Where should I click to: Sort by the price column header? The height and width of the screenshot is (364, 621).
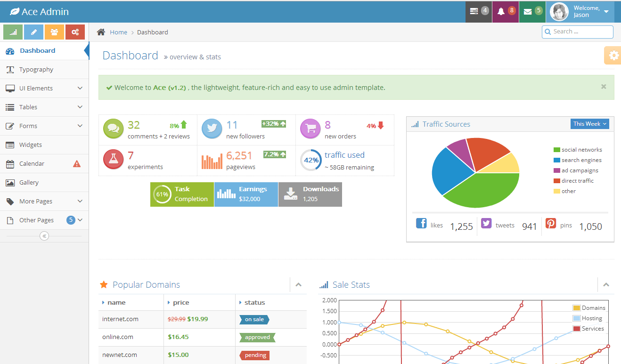pos(200,302)
